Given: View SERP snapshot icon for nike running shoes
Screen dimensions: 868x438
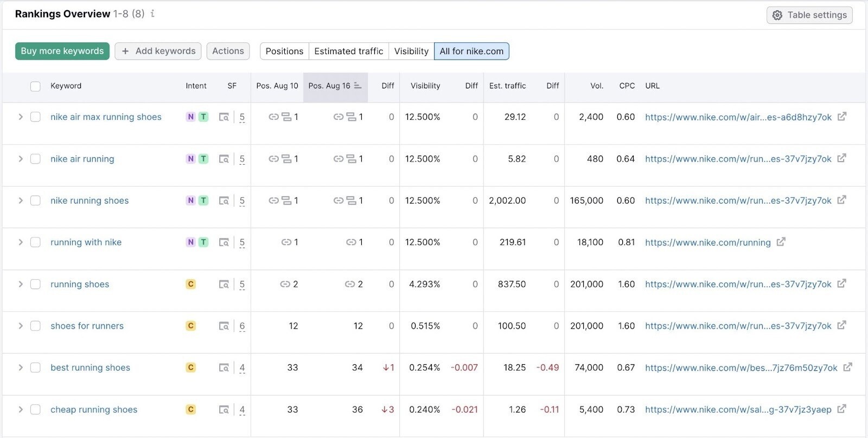Looking at the screenshot, I should (224, 201).
